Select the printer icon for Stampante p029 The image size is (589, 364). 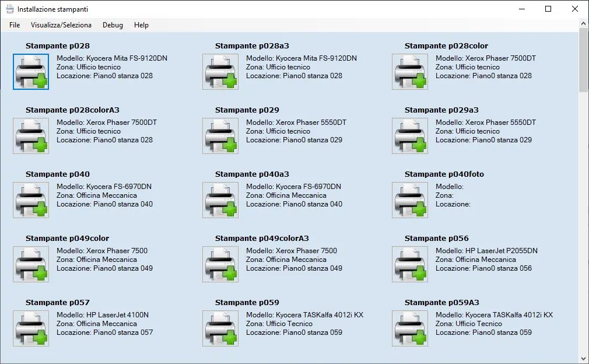220,136
